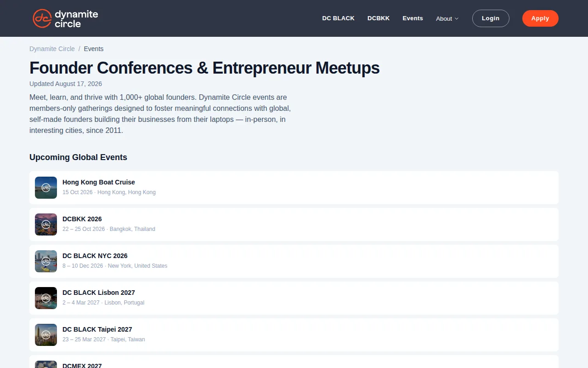
Task: Click the Founder Conferences & Entrepreneur Meetups heading
Action: (204, 68)
